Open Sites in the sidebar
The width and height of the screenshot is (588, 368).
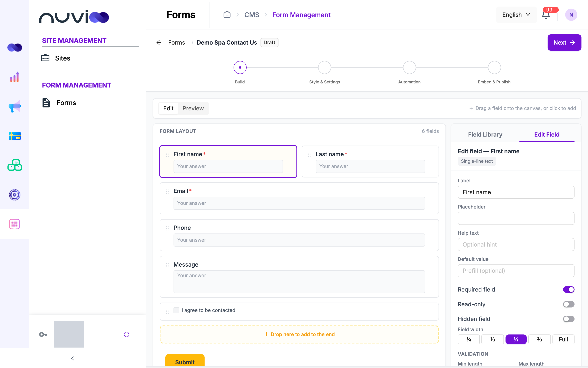63,58
